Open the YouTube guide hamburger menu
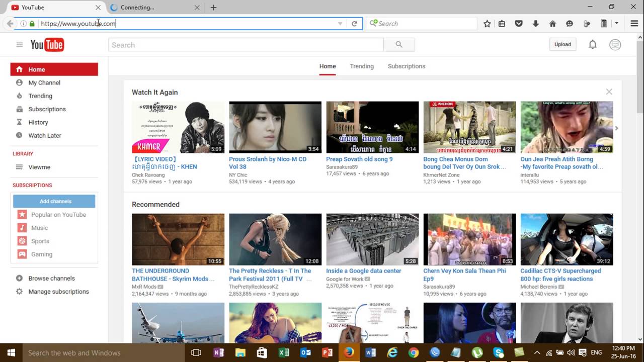 20,45
